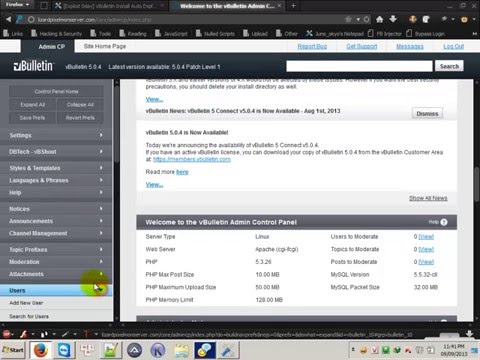This screenshot has width=480, height=360.
Task: Open the folder explorer icon in taskbar
Action: click(181, 351)
